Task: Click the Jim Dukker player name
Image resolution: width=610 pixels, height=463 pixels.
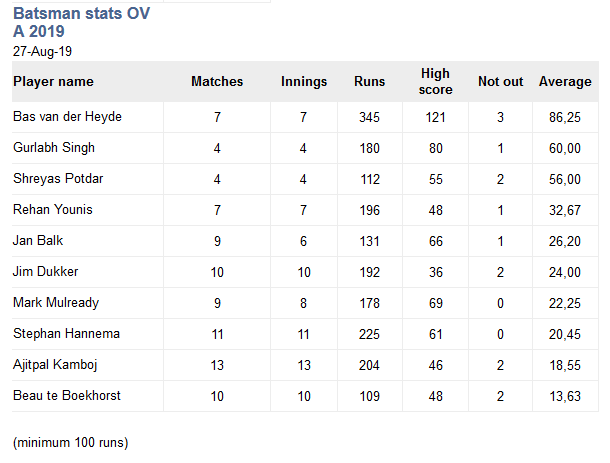Action: coord(46,272)
